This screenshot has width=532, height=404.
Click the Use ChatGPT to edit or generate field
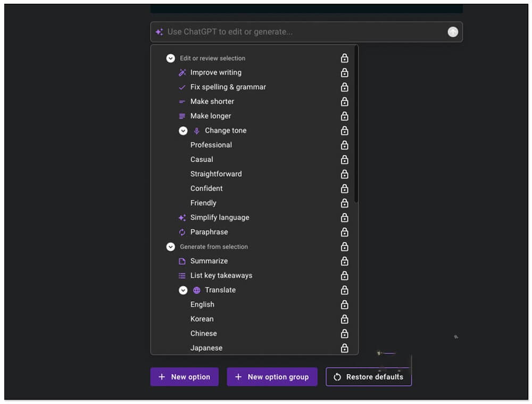(x=306, y=32)
